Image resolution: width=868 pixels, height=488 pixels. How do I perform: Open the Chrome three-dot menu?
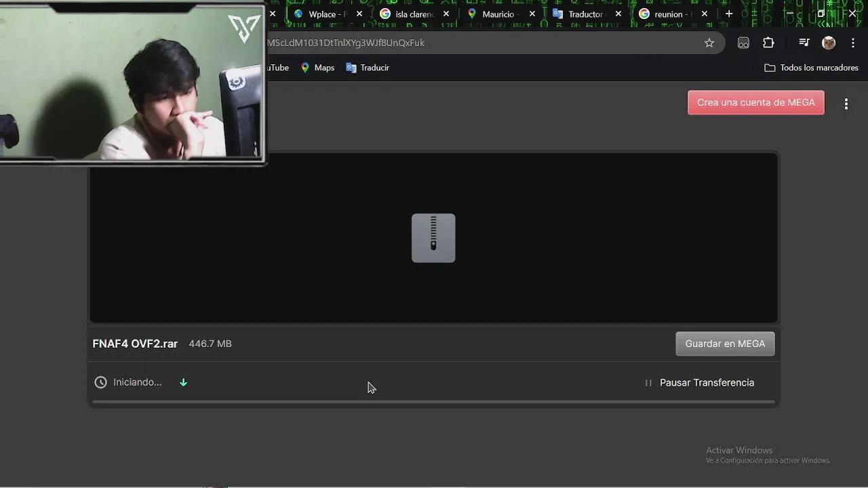point(853,43)
